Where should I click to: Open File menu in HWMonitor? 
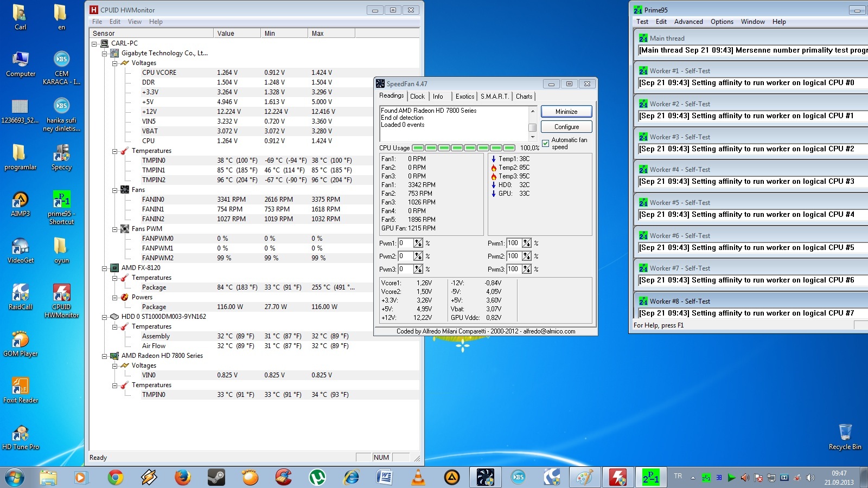tap(97, 22)
